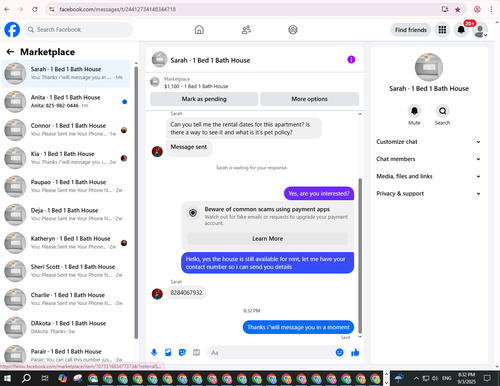Open site information icon in address bar
Image resolution: width=500 pixels, height=386 pixels.
(52, 9)
